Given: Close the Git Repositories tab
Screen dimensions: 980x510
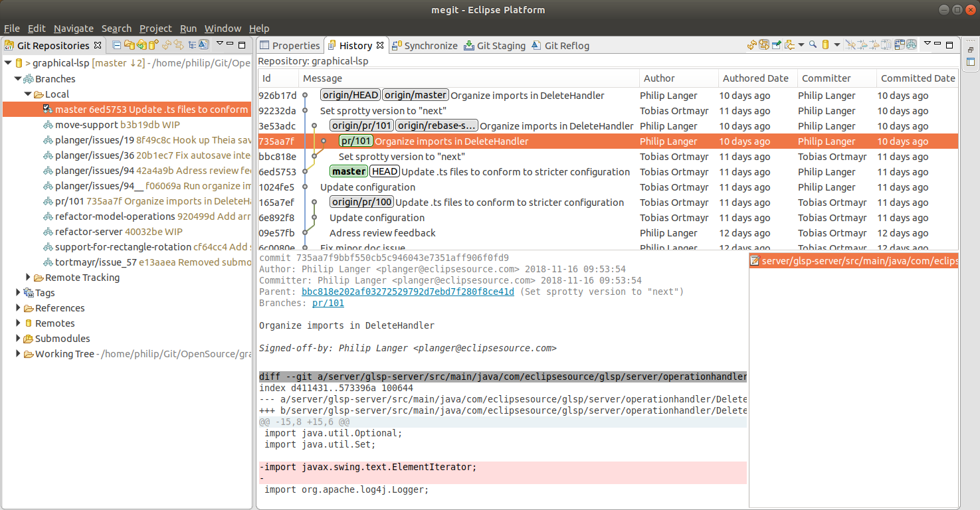Looking at the screenshot, I should point(97,45).
